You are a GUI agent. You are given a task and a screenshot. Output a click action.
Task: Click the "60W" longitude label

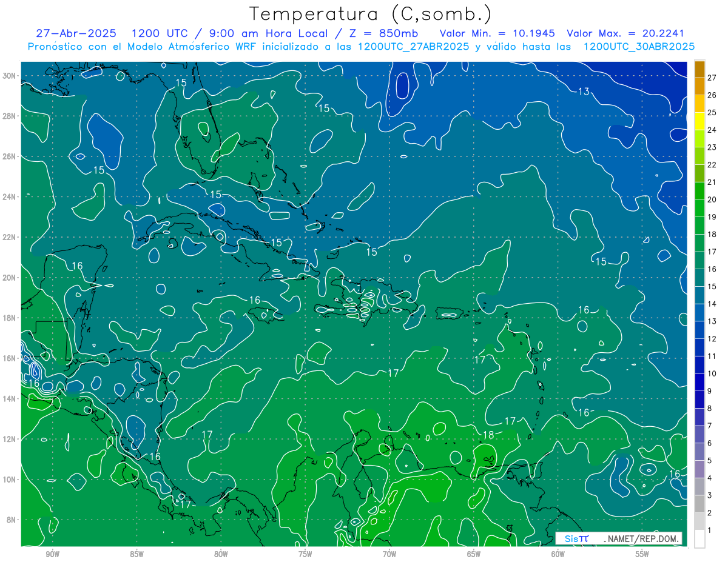[558, 554]
